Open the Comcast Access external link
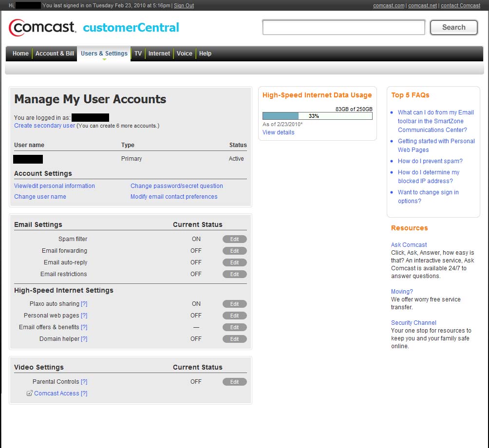This screenshot has height=448, width=489. 56,393
